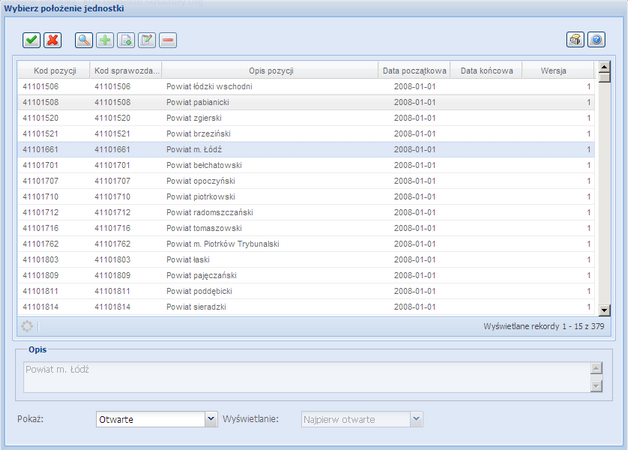Screen dimensions: 628x450
Task: Sort by Opis pozycji column header
Action: click(x=268, y=71)
